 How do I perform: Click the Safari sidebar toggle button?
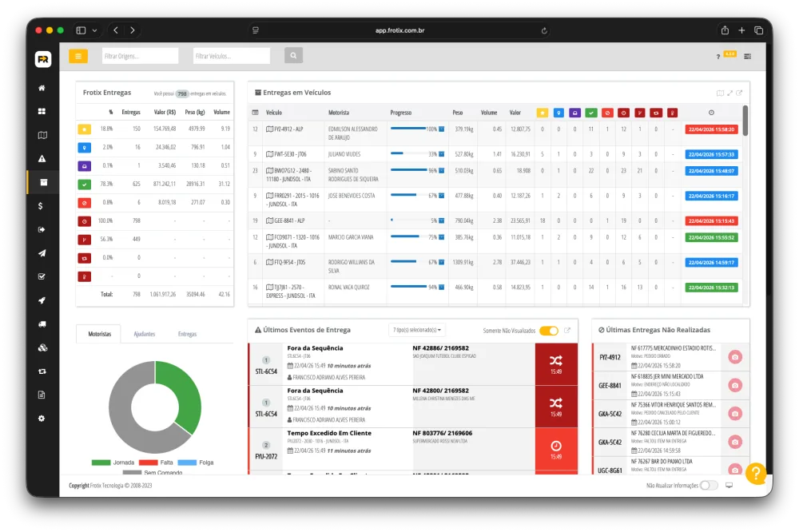(x=81, y=30)
